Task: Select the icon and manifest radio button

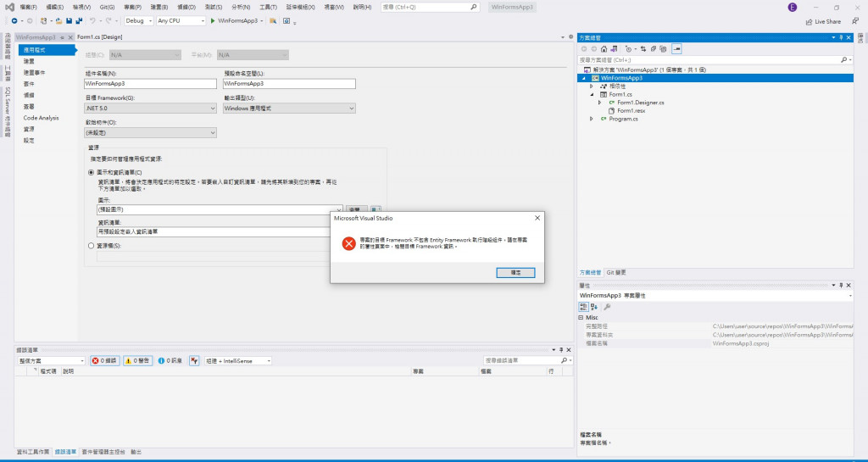Action: [x=92, y=172]
